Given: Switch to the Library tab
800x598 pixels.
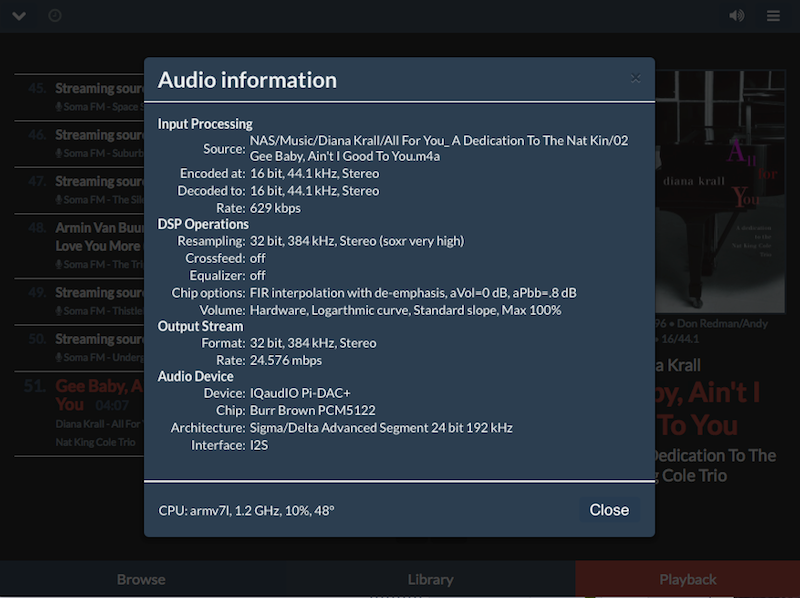Looking at the screenshot, I should 430,580.
